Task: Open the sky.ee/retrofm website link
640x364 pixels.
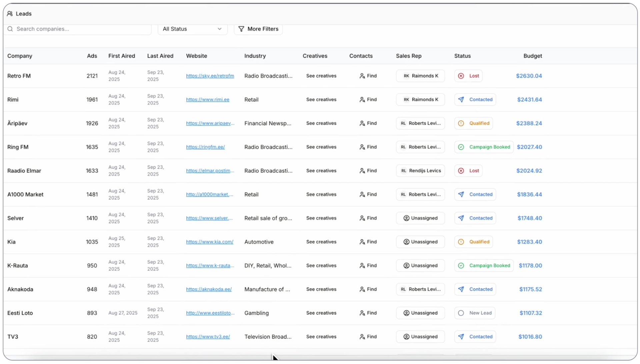Action: tap(210, 76)
